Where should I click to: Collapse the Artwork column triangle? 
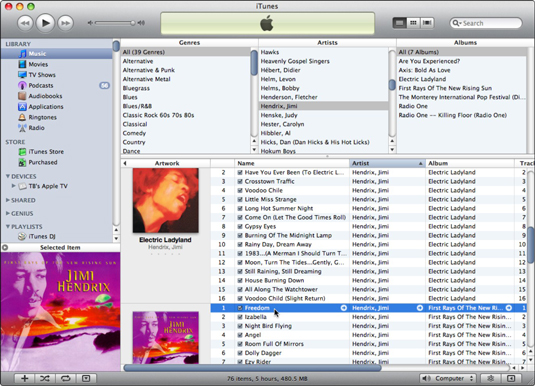(125, 163)
